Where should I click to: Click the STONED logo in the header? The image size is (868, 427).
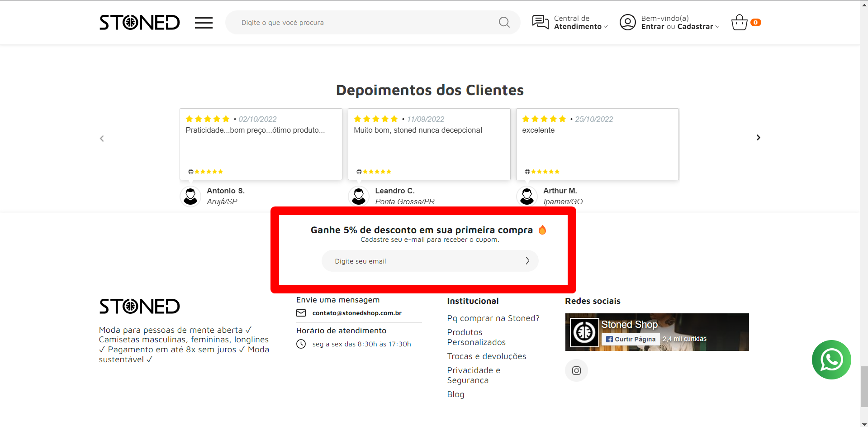click(139, 22)
